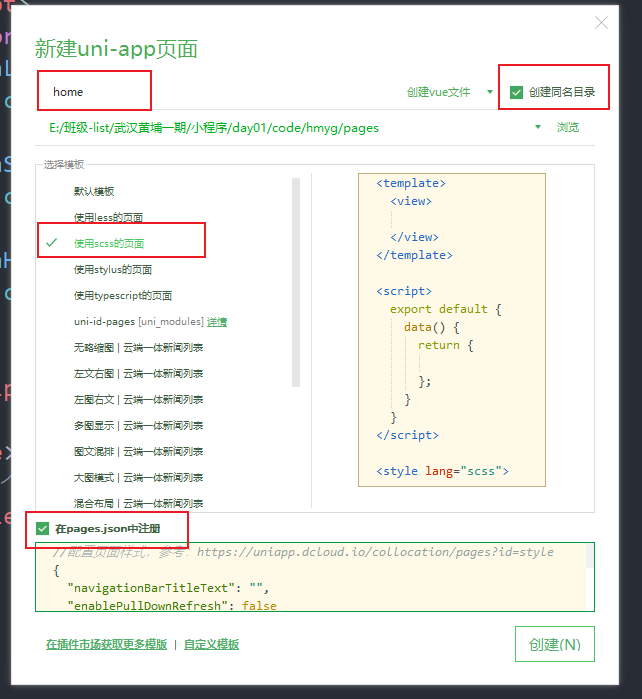Click the export default line in preview
Image resolution: width=642 pixels, height=699 pixels.
pyautogui.click(x=446, y=309)
